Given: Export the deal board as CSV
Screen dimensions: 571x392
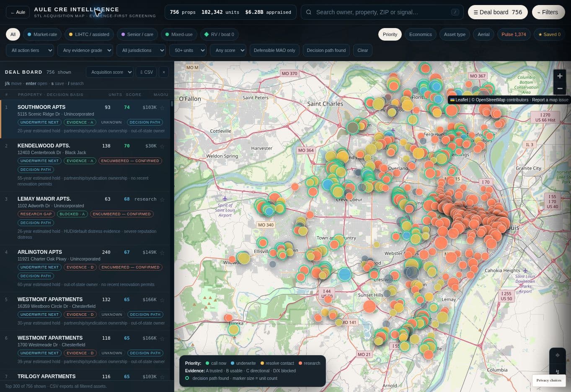Looking at the screenshot, I should (147, 72).
